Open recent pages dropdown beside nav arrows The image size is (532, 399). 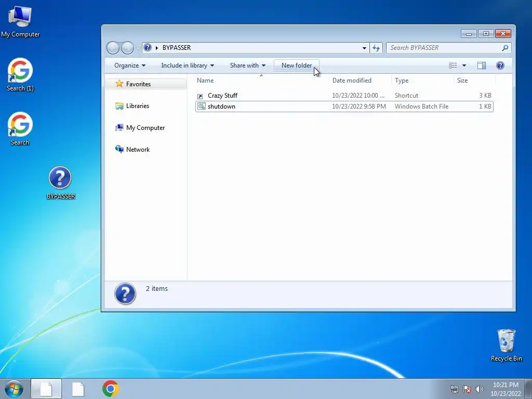coord(138,48)
